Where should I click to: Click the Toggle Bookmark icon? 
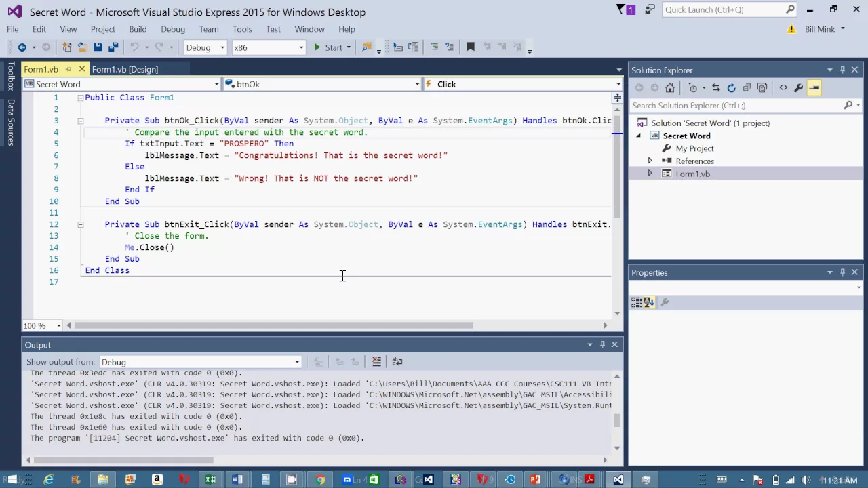[x=471, y=47]
